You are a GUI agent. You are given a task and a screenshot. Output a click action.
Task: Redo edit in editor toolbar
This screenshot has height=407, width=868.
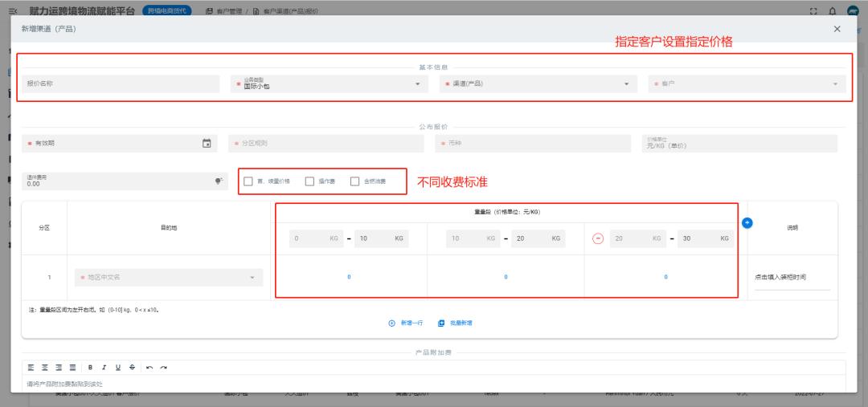point(163,367)
